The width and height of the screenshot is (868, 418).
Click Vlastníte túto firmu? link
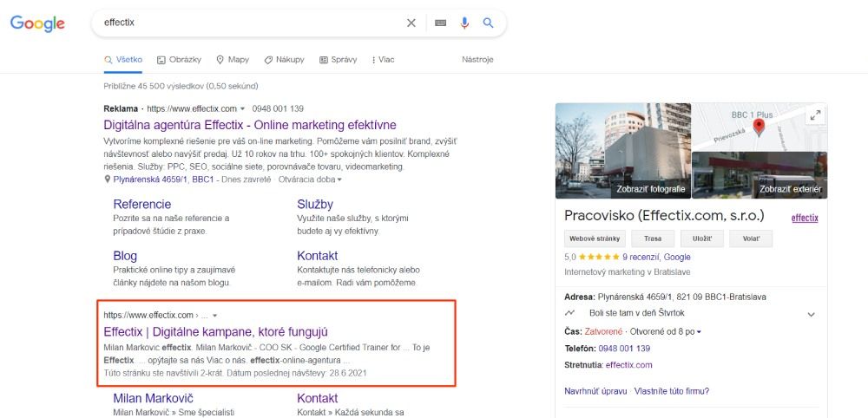(x=672, y=391)
